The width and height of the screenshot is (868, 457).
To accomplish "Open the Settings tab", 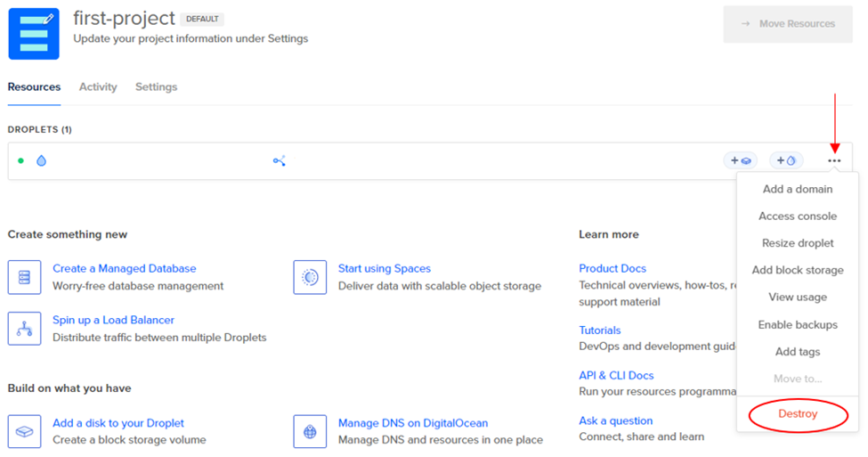I will tap(156, 87).
